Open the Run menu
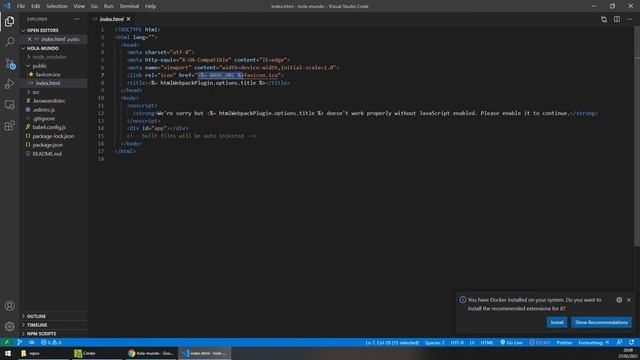The image size is (640, 360). [x=108, y=6]
